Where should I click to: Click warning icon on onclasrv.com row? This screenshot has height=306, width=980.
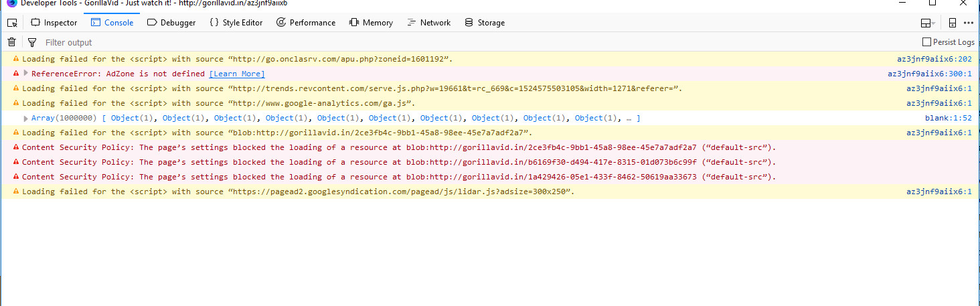16,59
